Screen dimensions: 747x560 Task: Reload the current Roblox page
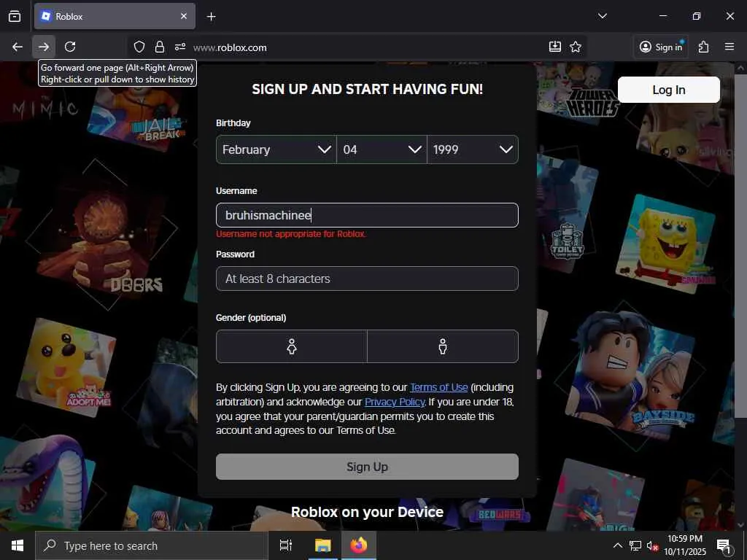point(70,47)
